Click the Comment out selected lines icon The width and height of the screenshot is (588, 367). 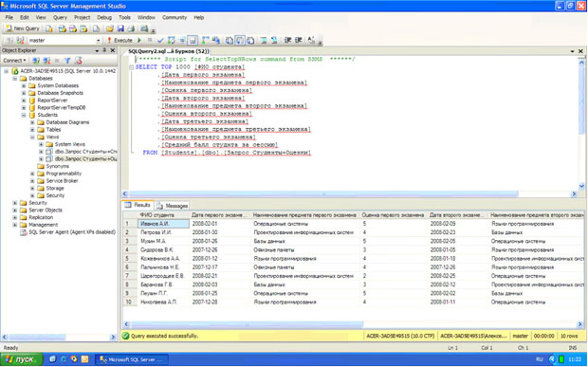coord(264,40)
